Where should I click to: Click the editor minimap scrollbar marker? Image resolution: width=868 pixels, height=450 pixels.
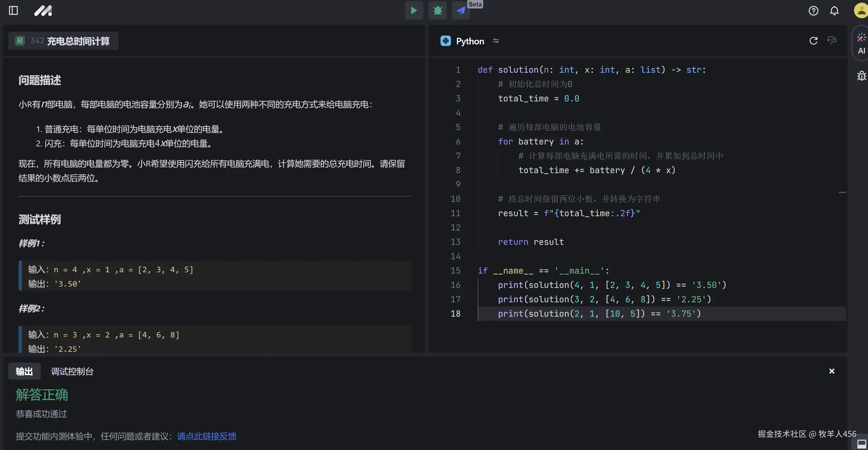pos(842,192)
